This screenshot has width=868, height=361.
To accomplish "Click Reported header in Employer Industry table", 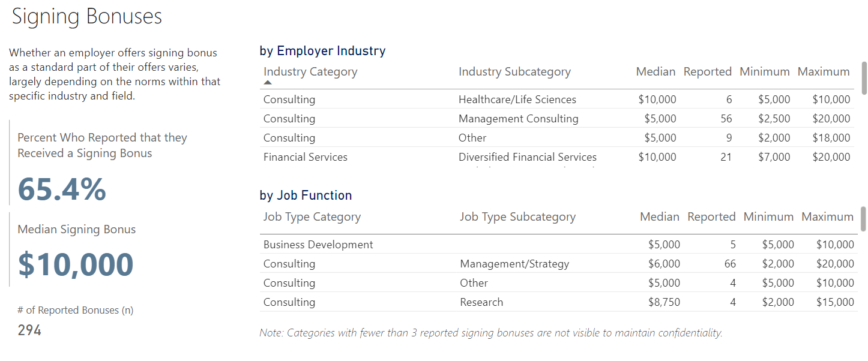I will 707,72.
